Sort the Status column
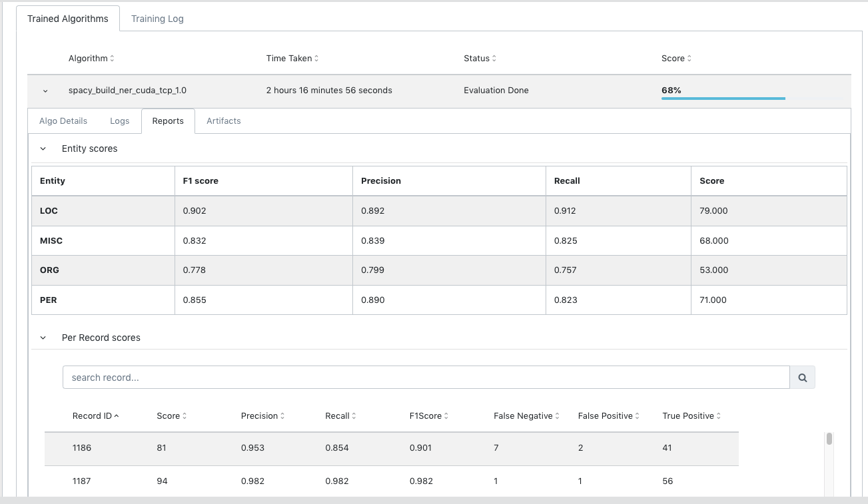 point(494,58)
